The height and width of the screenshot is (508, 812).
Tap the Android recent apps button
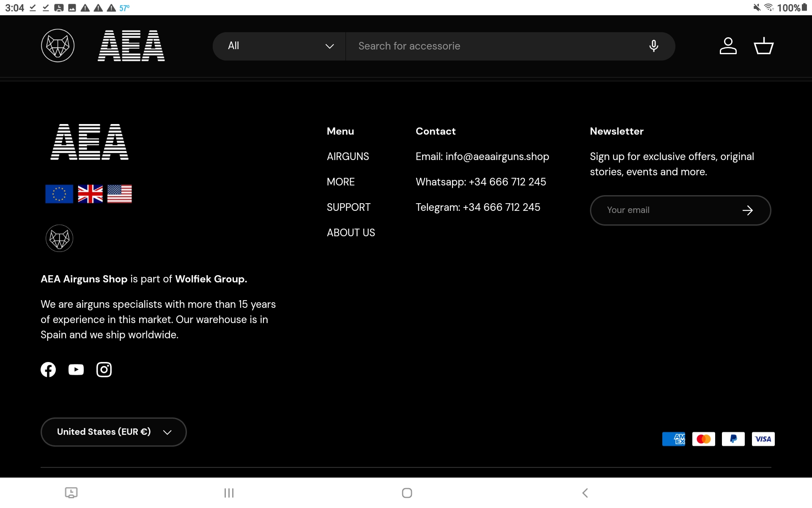229,493
